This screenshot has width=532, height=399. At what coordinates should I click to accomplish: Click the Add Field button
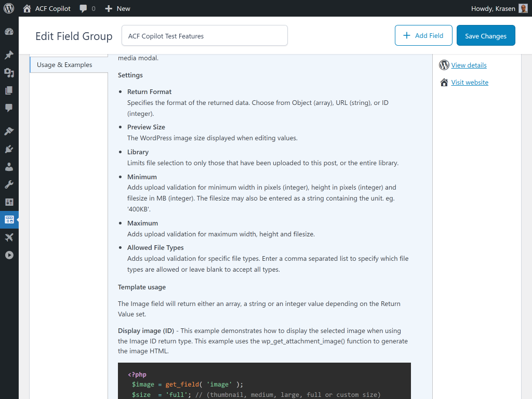coord(423,36)
